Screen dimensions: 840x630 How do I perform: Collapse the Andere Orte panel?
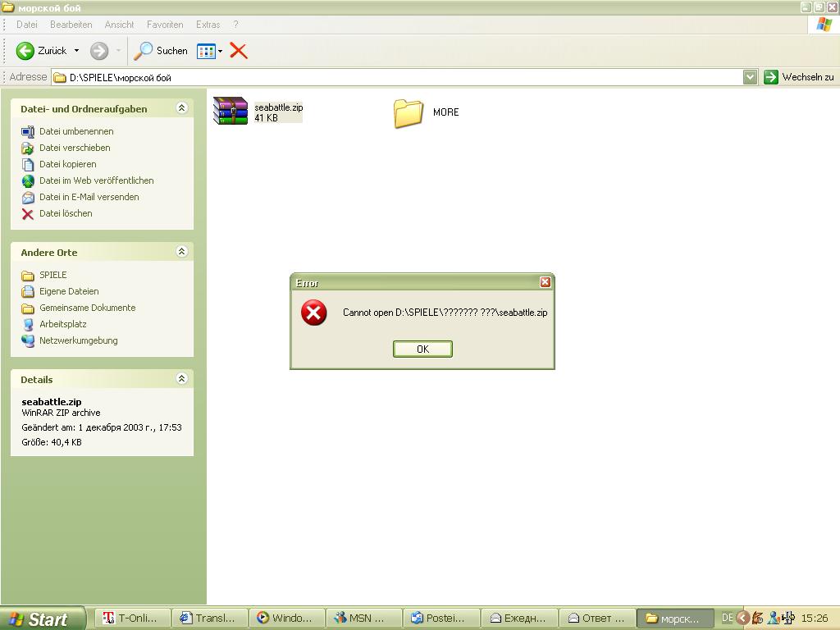pos(181,251)
